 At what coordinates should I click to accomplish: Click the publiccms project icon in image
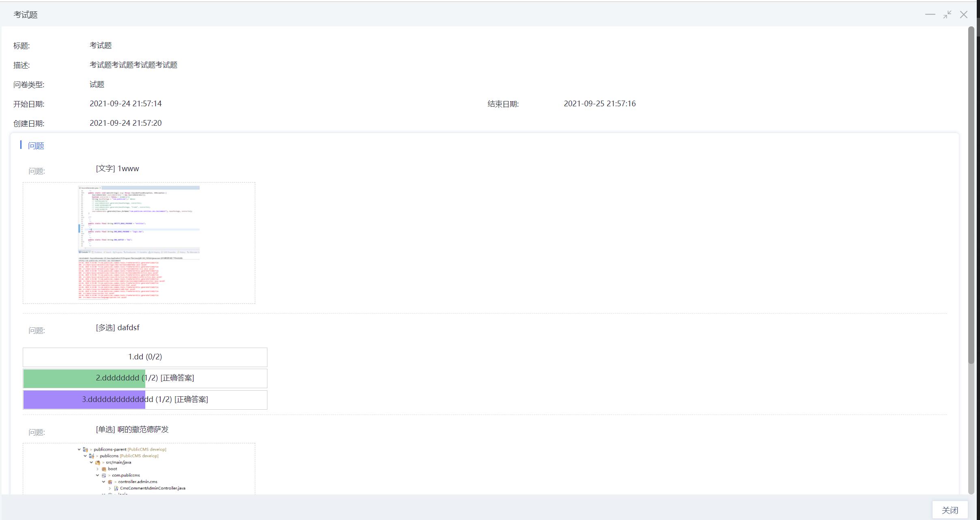[x=91, y=456]
